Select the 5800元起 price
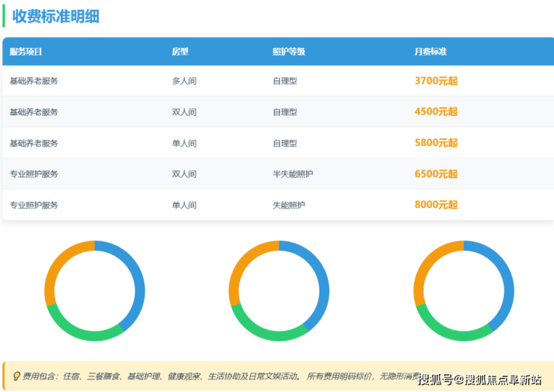 pyautogui.click(x=436, y=143)
